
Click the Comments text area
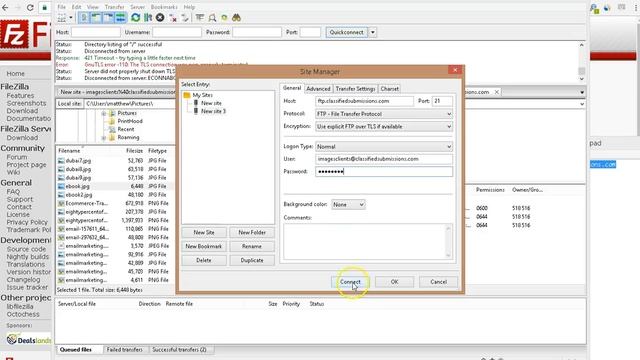(368, 241)
